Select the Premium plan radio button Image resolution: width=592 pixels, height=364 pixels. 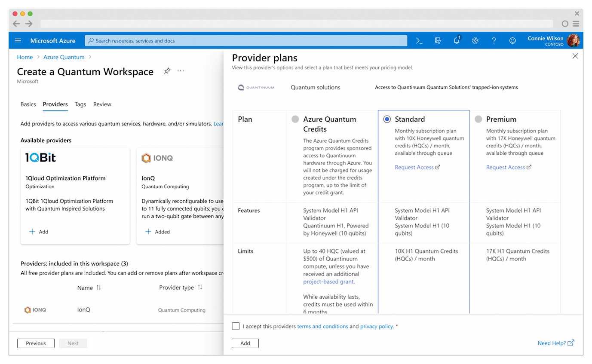[479, 119]
